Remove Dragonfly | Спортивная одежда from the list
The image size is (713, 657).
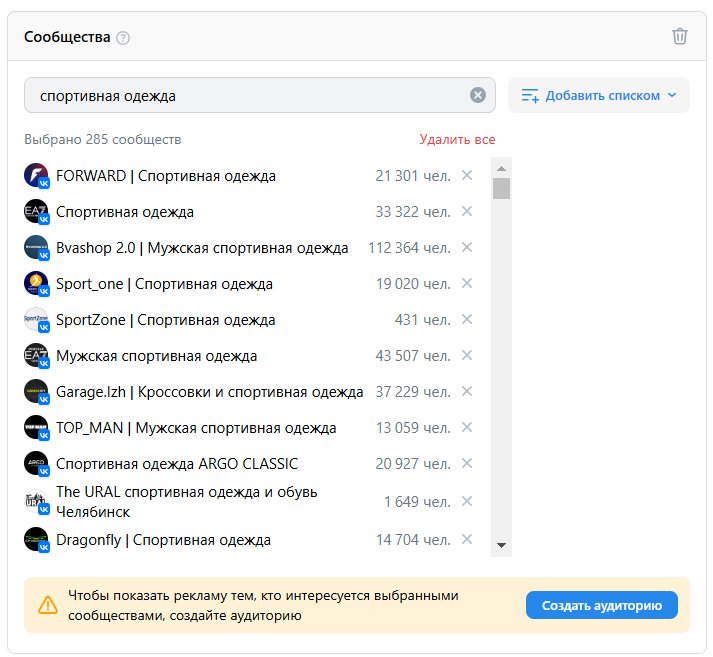click(466, 540)
